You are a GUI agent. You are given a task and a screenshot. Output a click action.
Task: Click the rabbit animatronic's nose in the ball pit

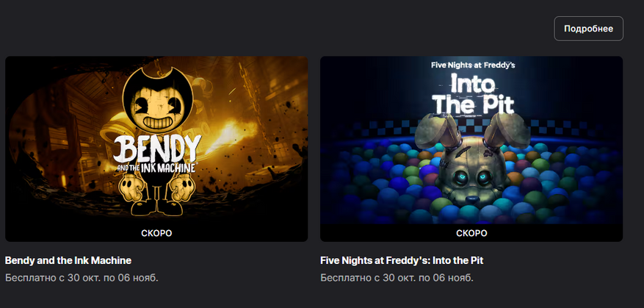click(x=471, y=198)
